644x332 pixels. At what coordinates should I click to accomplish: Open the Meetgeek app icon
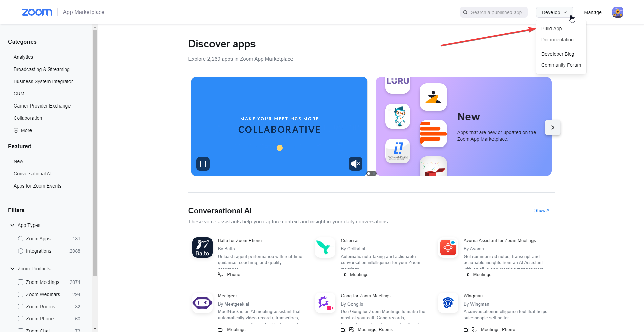click(x=202, y=303)
